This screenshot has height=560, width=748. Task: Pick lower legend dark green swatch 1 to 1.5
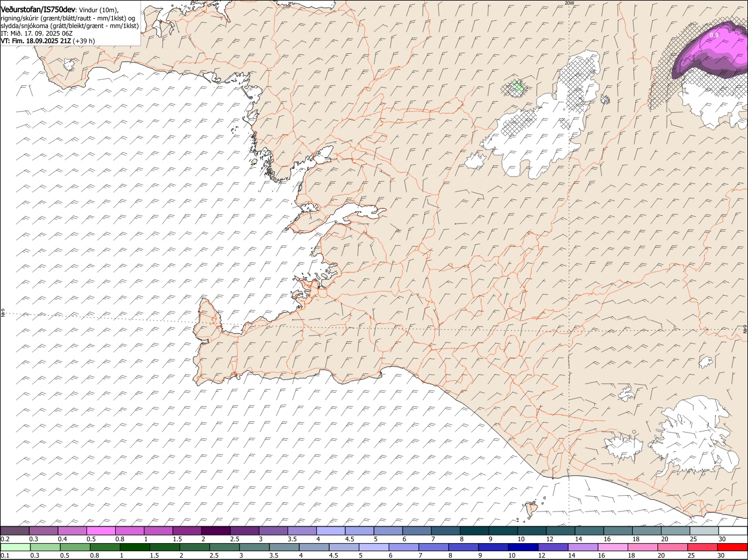(135, 547)
